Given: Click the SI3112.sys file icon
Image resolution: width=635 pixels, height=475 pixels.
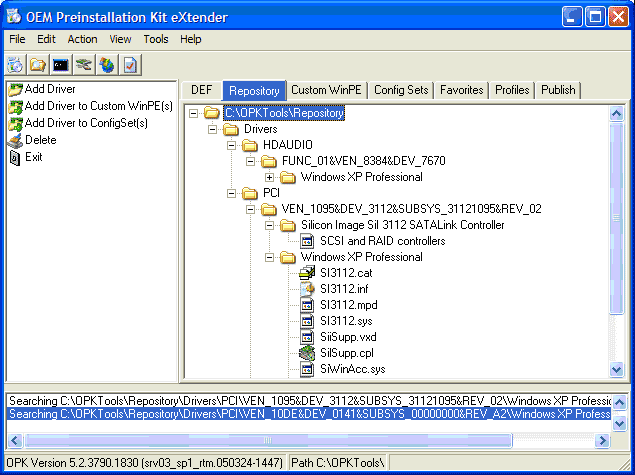Looking at the screenshot, I should (307, 321).
